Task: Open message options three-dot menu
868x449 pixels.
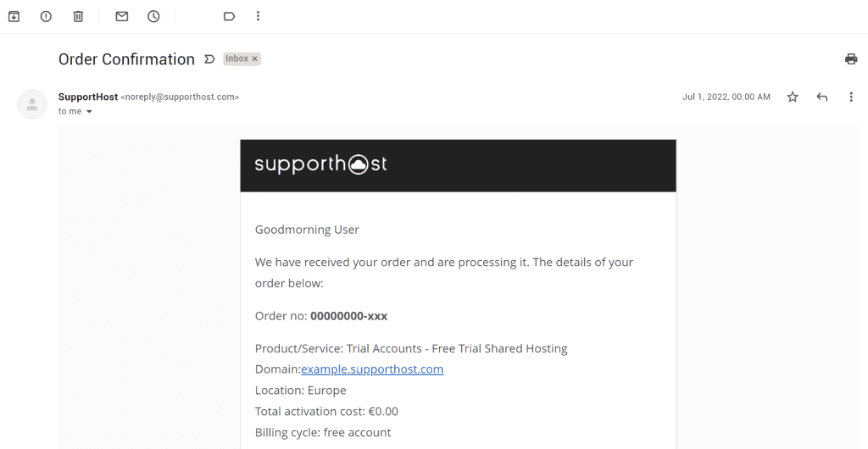Action: [851, 97]
